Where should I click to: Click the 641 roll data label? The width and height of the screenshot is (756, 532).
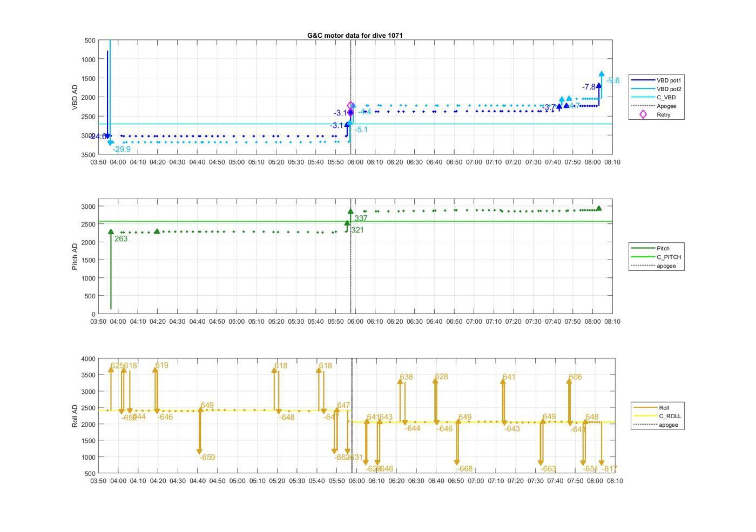pos(509,377)
